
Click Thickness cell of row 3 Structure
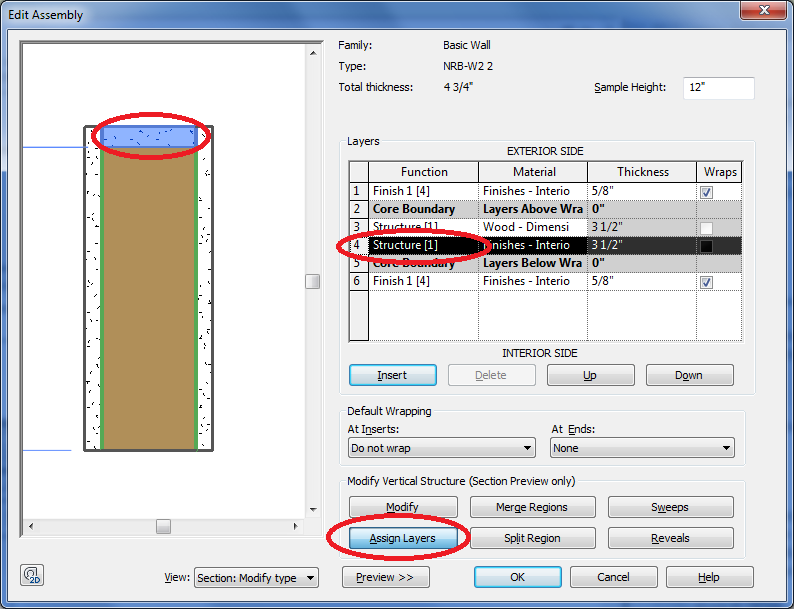[x=642, y=227]
